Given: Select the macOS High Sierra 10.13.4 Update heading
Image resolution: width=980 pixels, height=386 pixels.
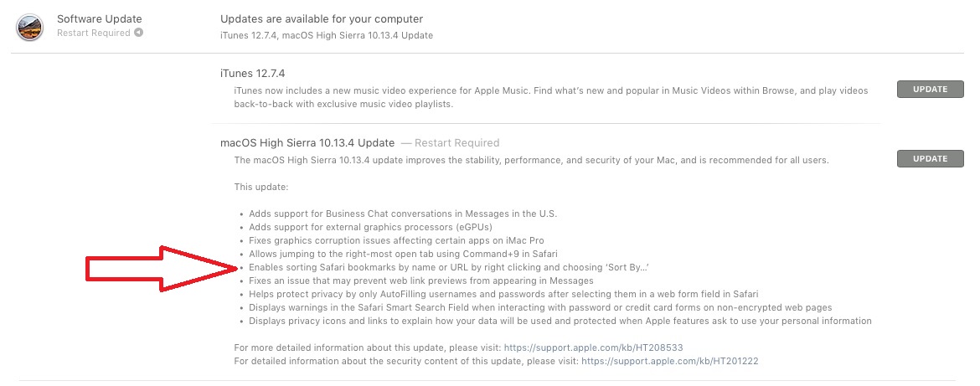Looking at the screenshot, I should (307, 142).
